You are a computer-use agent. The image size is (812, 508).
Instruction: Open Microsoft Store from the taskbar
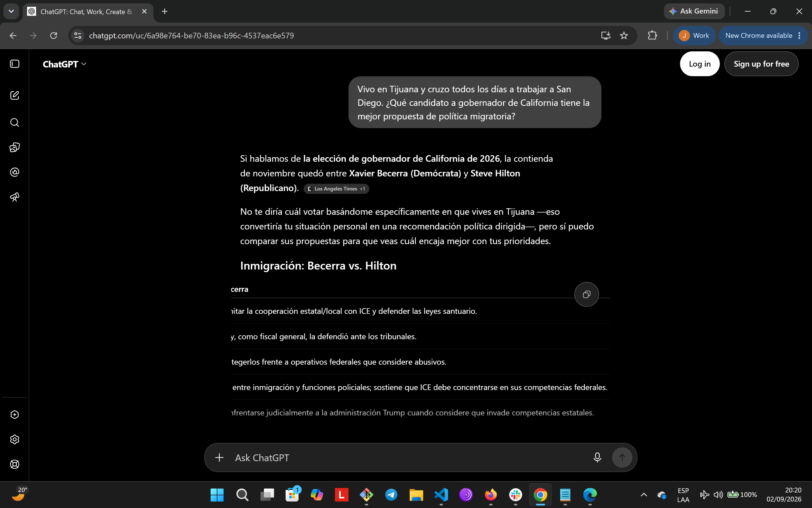click(292, 494)
